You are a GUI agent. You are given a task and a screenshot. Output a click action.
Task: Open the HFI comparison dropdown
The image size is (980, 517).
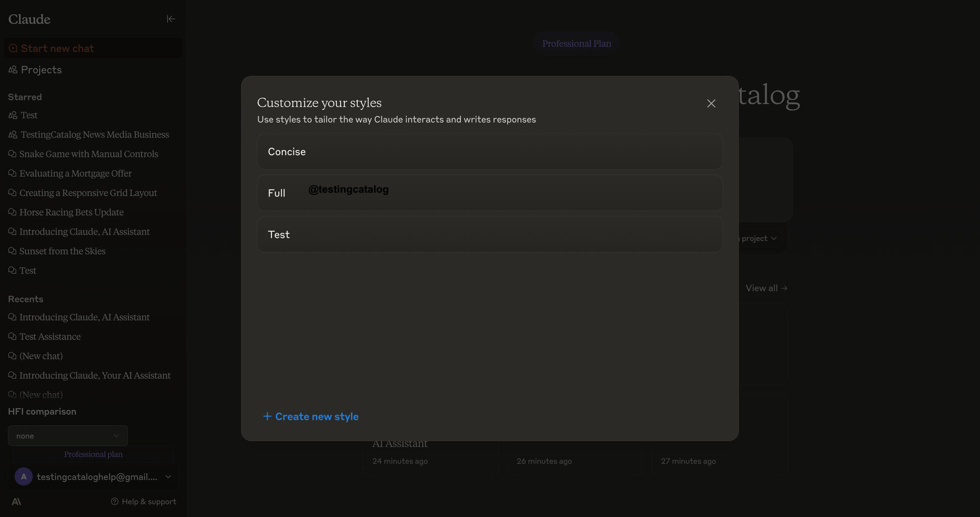tap(68, 436)
